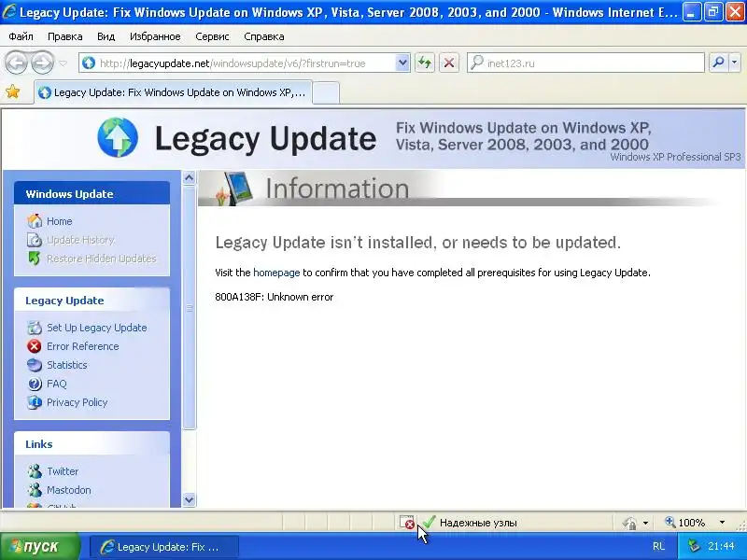Viewport: 747px width, 560px height.
Task: Open search provider options dropdown
Action: coord(735,63)
